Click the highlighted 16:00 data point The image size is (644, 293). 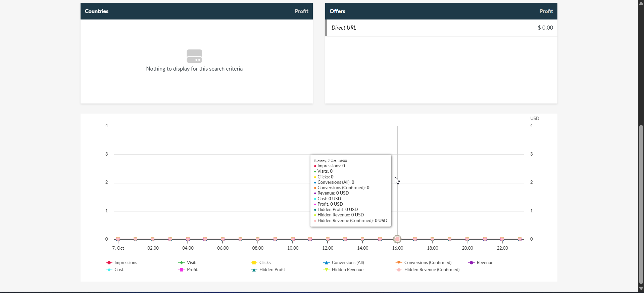[397, 239]
